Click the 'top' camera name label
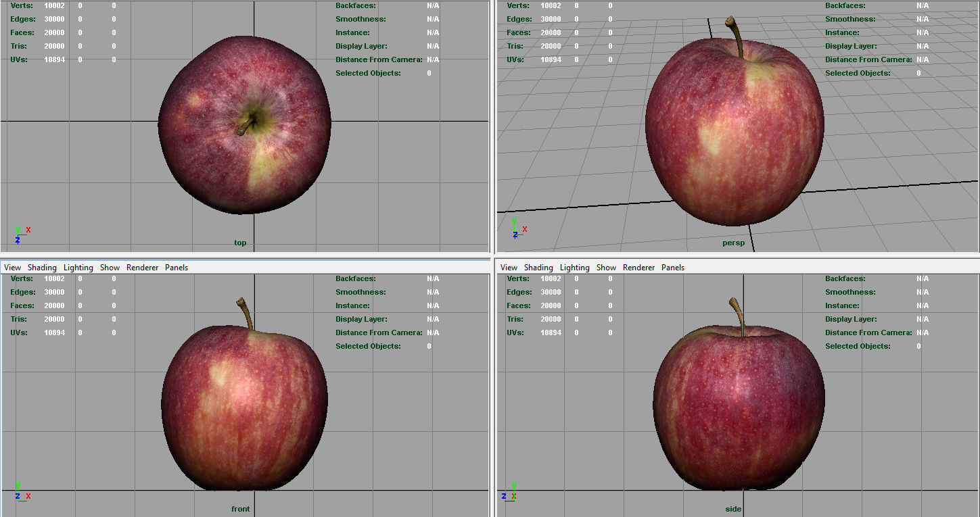 240,243
